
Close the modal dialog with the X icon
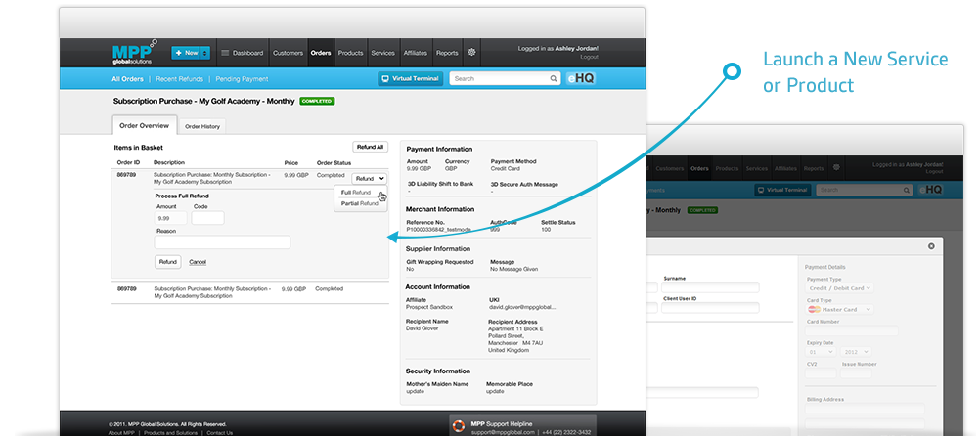pos(931,246)
